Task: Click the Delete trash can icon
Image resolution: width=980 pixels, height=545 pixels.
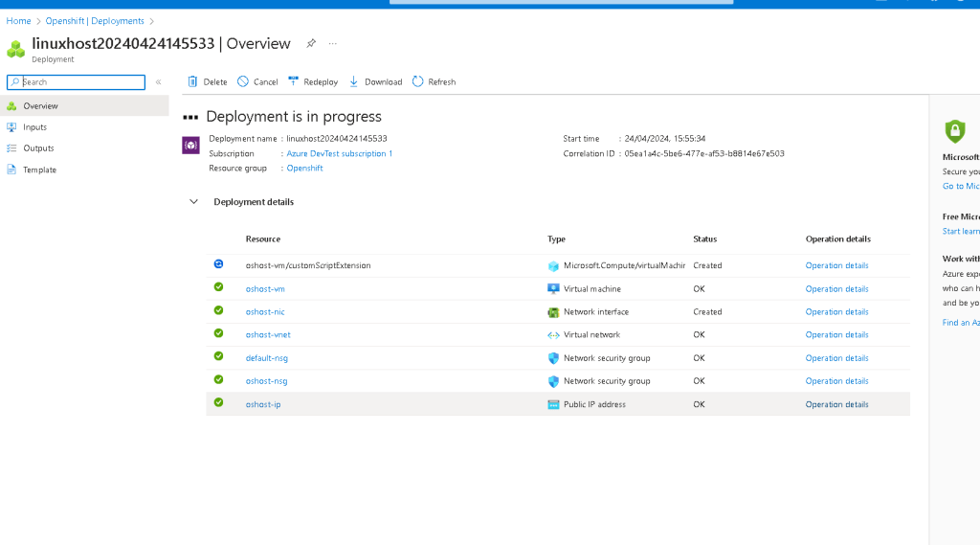Action: click(192, 81)
